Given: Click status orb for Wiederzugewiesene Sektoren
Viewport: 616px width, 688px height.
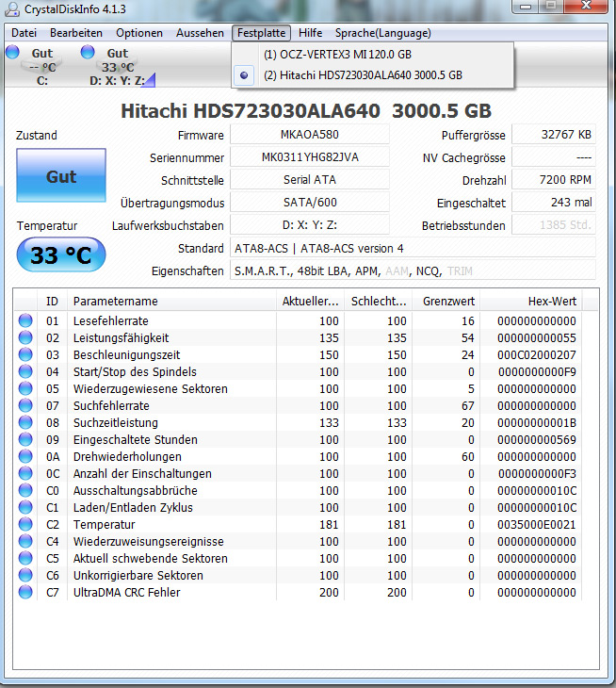Looking at the screenshot, I should (x=25, y=388).
